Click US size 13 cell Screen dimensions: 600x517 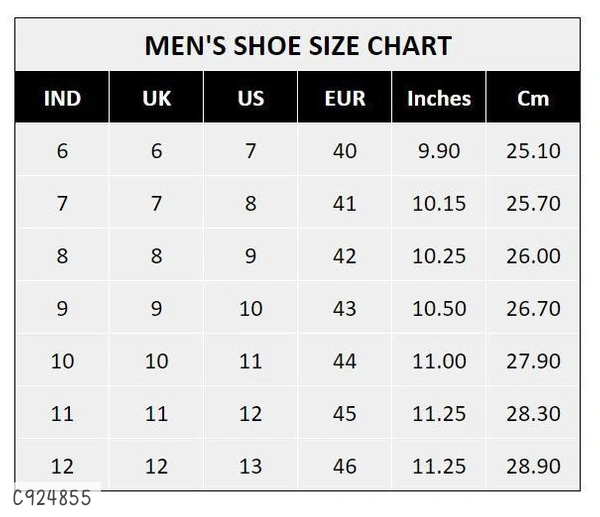click(250, 466)
